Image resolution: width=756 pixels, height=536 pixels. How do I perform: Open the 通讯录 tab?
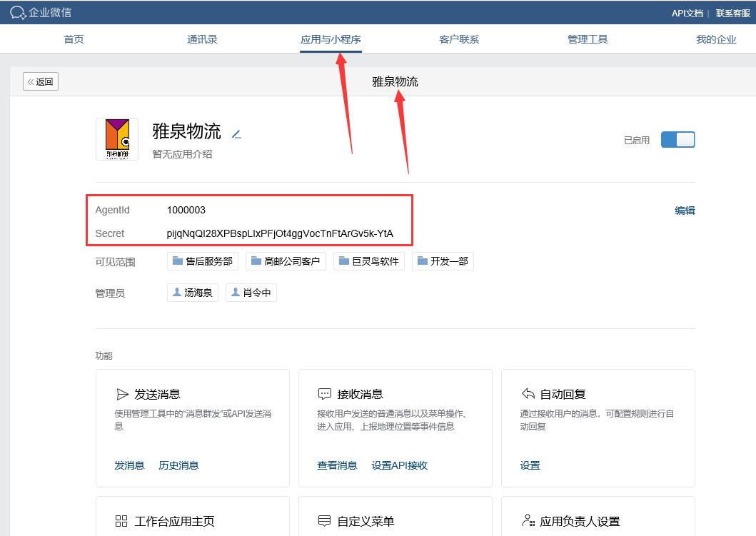[202, 39]
